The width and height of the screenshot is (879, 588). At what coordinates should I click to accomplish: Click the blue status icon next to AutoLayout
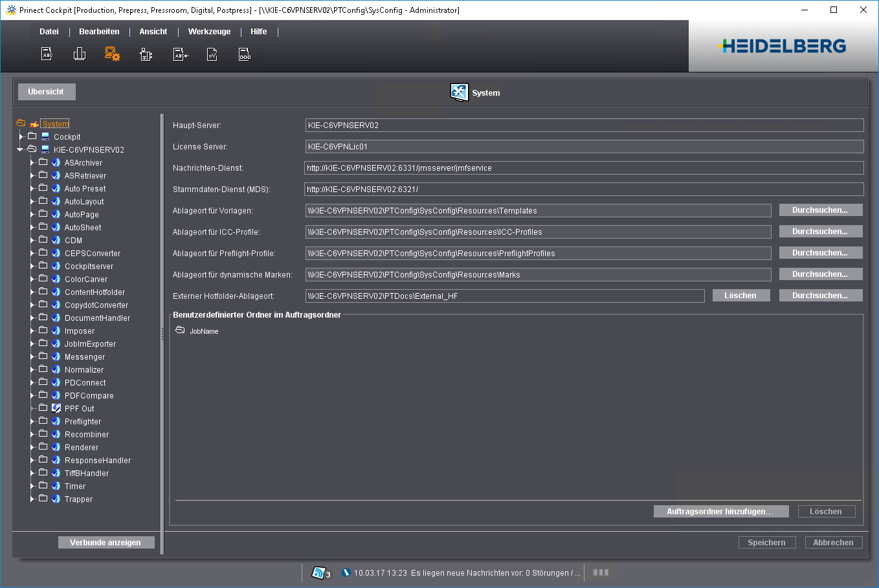click(x=56, y=201)
